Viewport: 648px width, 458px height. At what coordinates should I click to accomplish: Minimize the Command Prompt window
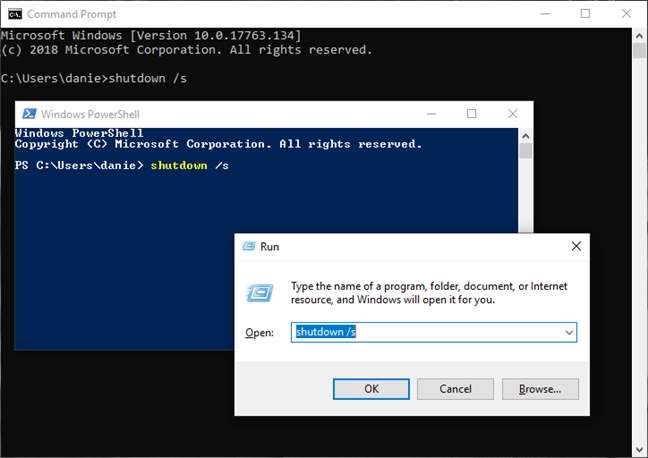(x=545, y=14)
